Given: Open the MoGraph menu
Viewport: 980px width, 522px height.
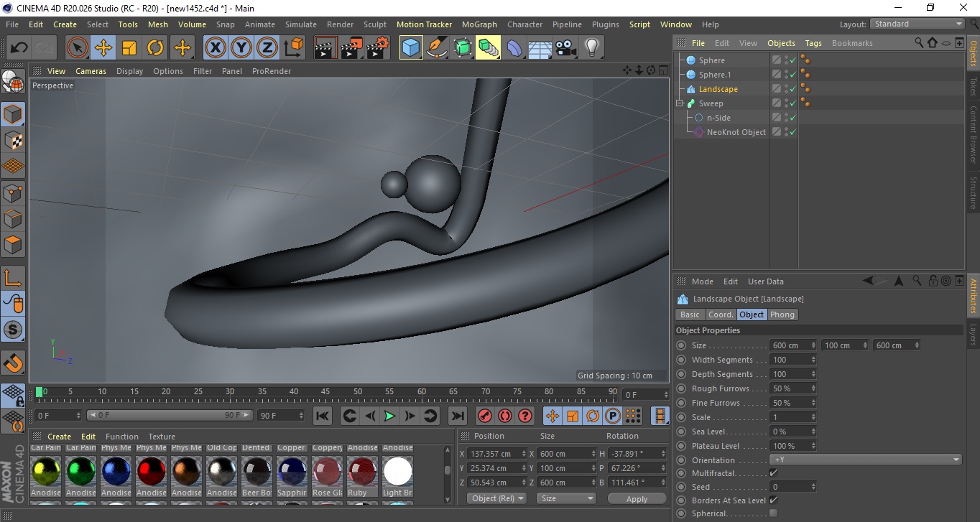Looking at the screenshot, I should (x=479, y=24).
